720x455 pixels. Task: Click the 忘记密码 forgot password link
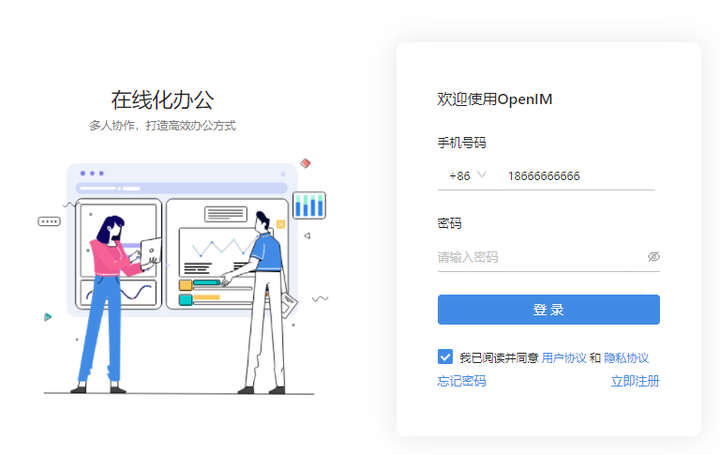tap(461, 381)
